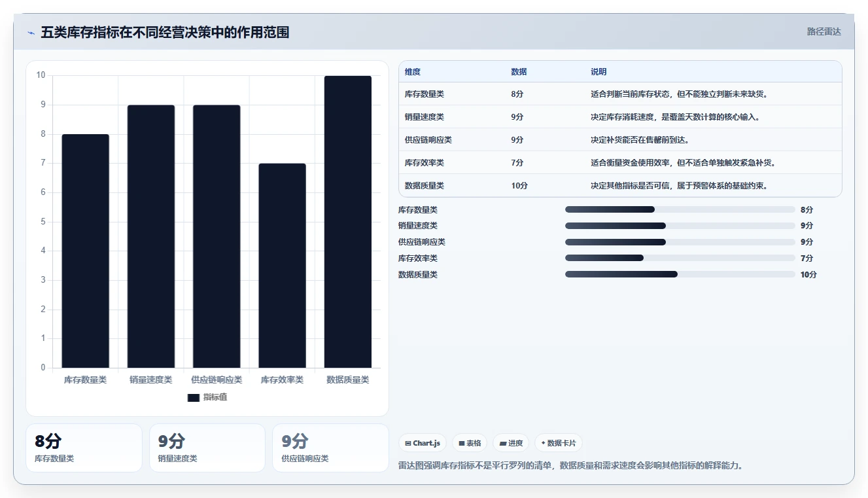Viewport: 868px width, 498px height.
Task: Click the 表格 chip icon
Action: tap(462, 444)
